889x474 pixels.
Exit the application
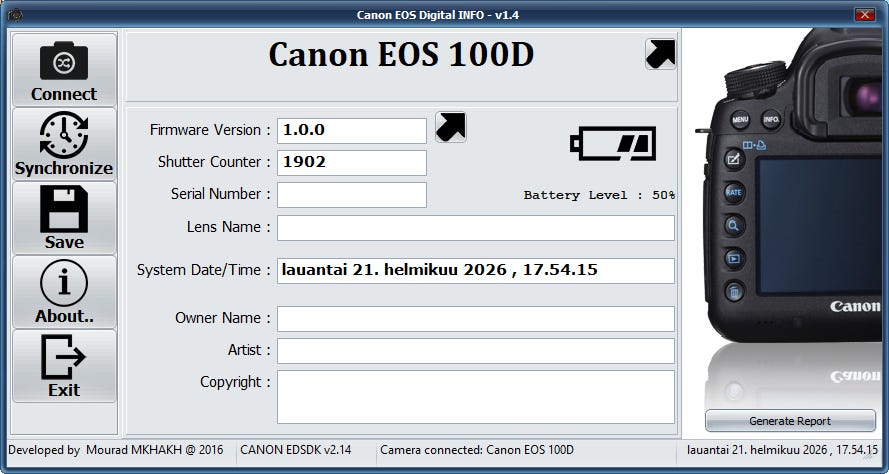pyautogui.click(x=64, y=366)
